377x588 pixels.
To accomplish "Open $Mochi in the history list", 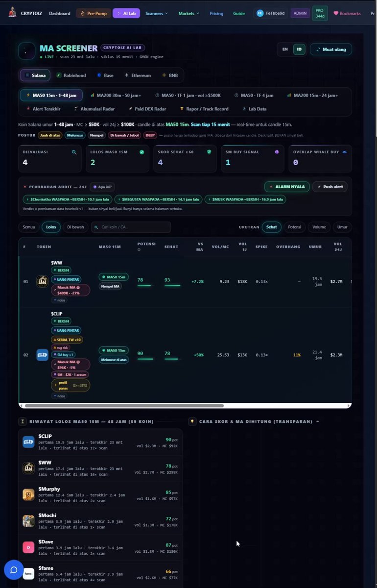I will [x=100, y=521].
